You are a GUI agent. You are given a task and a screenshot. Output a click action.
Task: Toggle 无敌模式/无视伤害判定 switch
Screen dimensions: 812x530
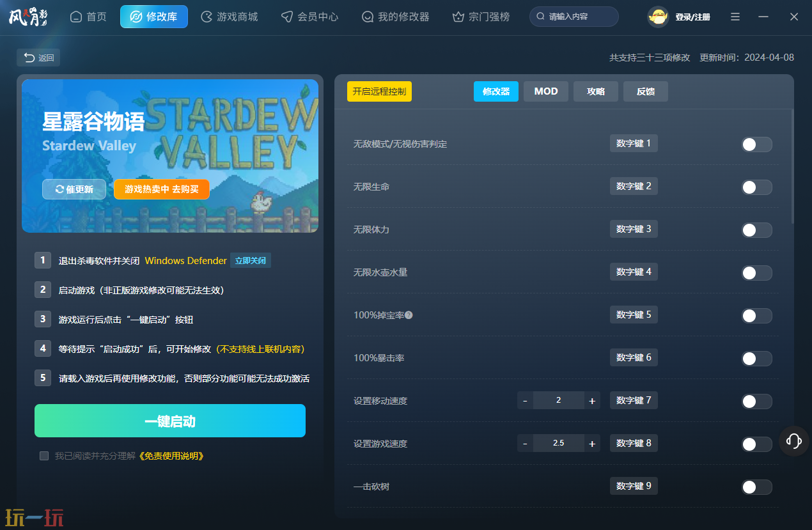(x=757, y=144)
